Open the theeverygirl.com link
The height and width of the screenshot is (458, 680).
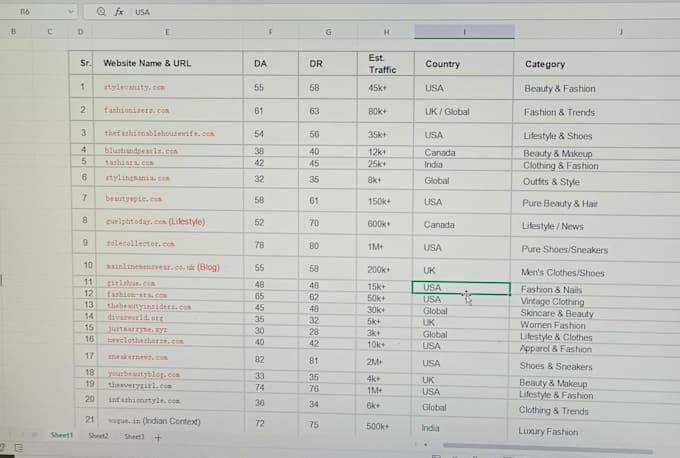click(x=140, y=385)
